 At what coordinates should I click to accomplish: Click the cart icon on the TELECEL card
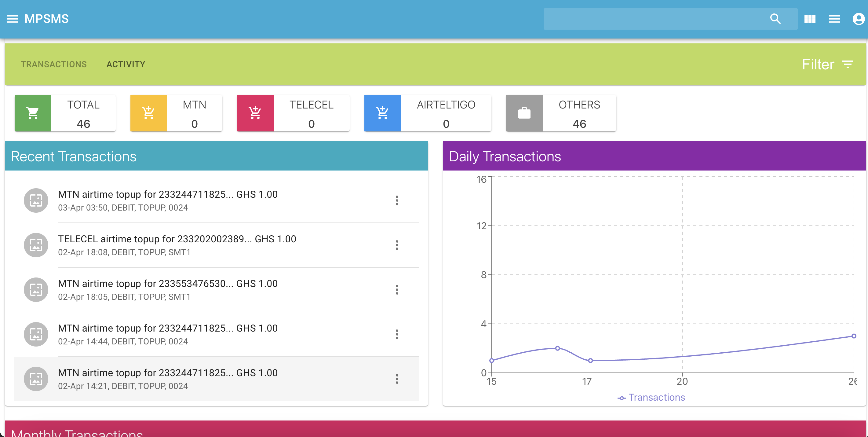click(x=255, y=113)
